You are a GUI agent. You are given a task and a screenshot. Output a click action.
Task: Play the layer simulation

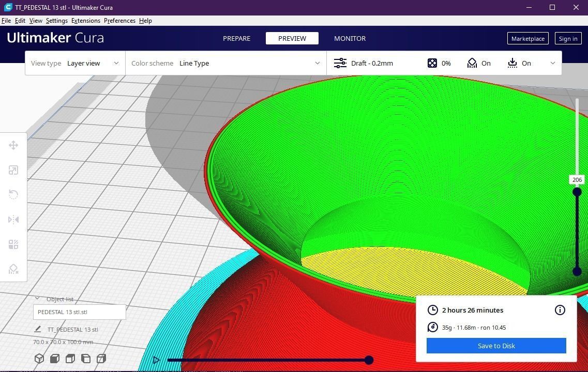point(156,360)
